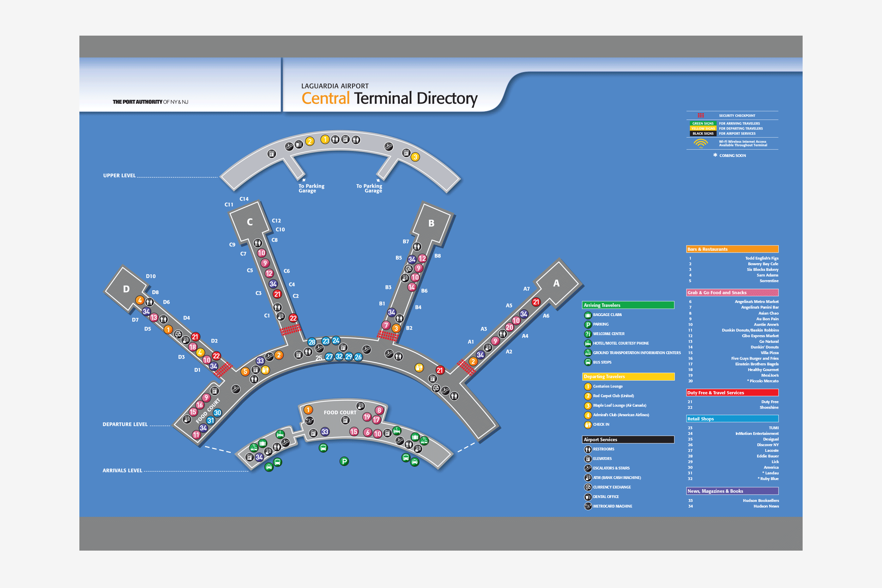Click gate label A7

click(526, 289)
